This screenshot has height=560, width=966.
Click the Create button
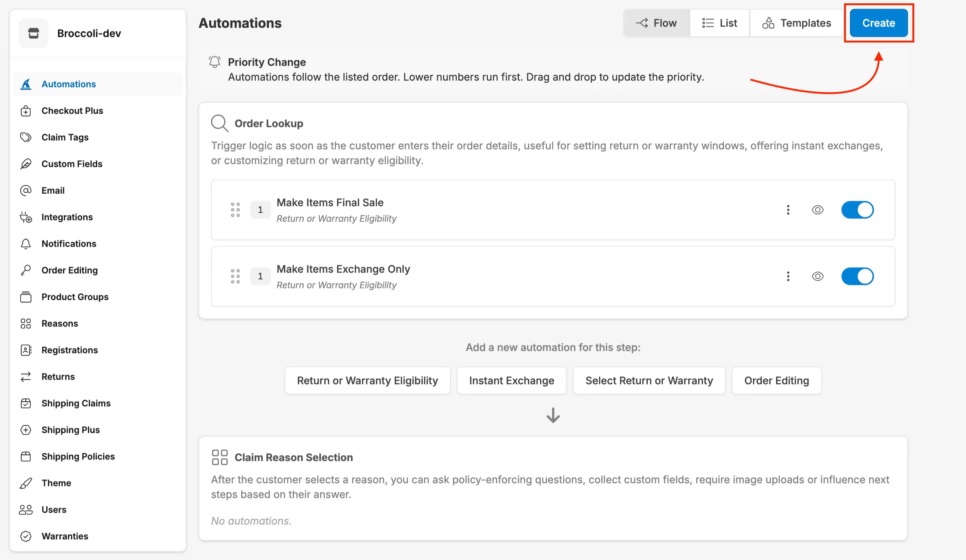point(878,23)
